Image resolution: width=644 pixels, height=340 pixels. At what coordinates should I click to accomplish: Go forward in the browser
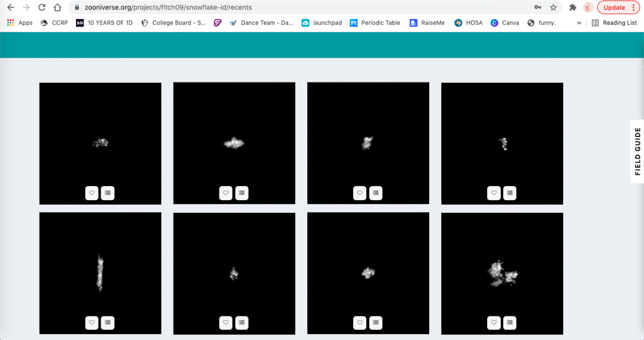click(26, 8)
